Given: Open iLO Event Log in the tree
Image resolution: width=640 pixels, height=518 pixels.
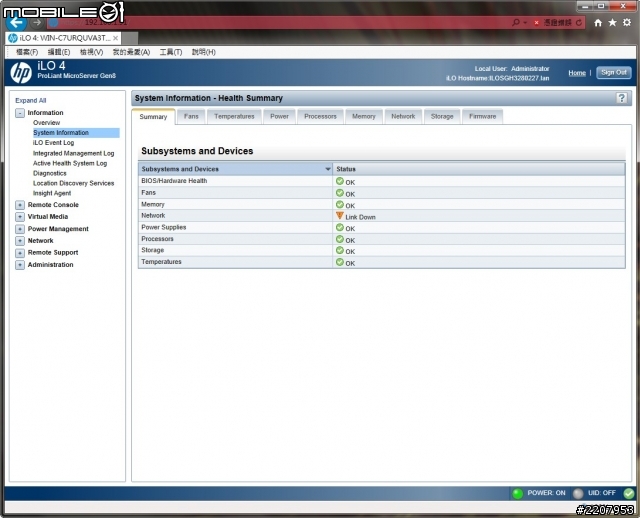Looking at the screenshot, I should coord(53,142).
